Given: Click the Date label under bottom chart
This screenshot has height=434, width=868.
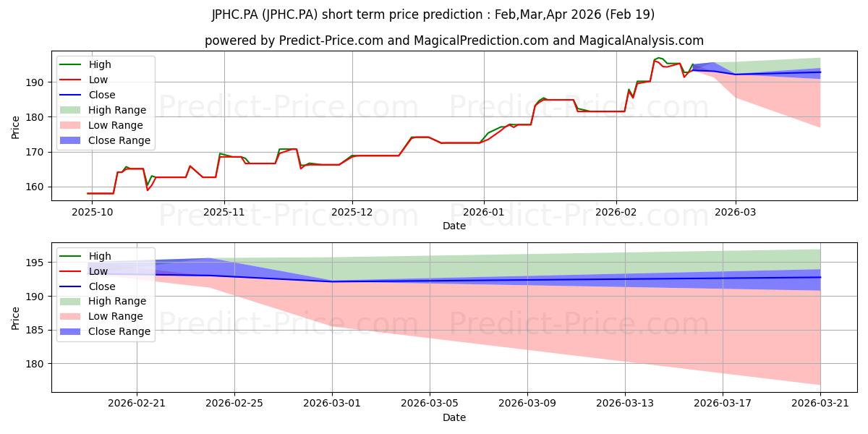Looking at the screenshot, I should click(x=454, y=417).
